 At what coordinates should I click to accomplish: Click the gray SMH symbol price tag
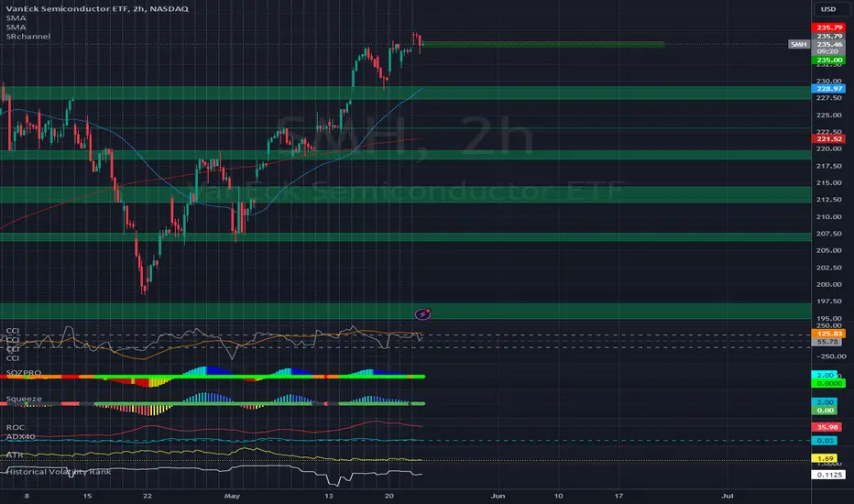(799, 44)
